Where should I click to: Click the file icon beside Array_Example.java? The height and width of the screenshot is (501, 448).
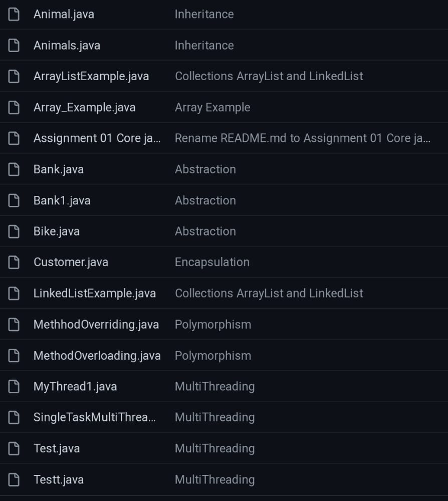[14, 107]
